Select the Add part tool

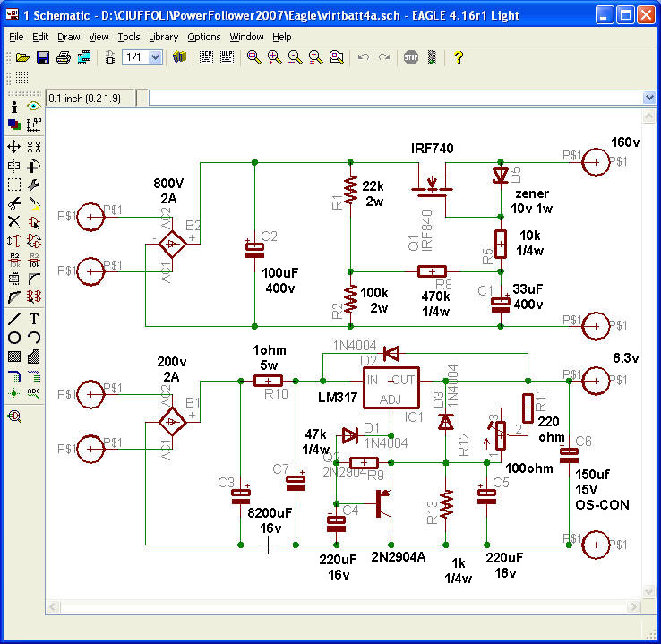tap(34, 222)
